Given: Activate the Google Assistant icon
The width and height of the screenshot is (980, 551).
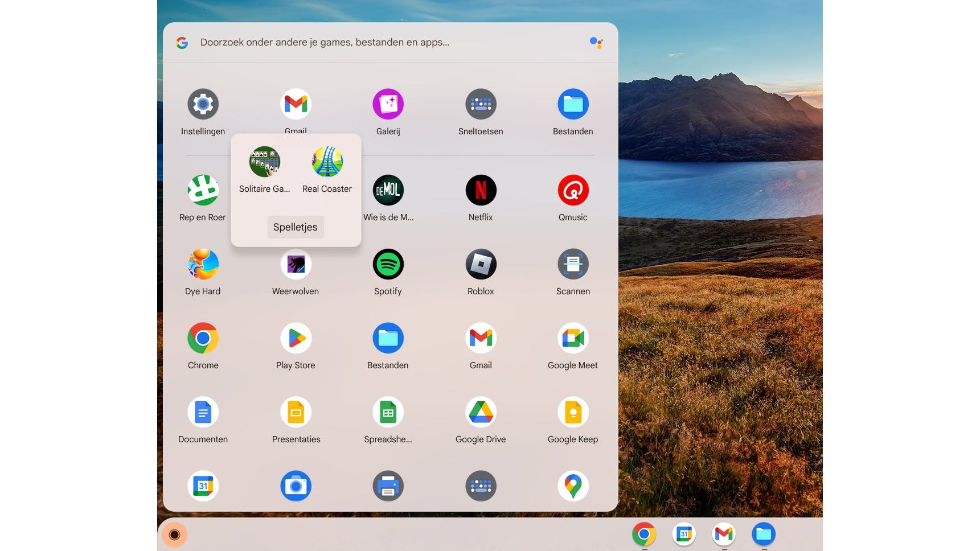Looking at the screenshot, I should point(596,43).
